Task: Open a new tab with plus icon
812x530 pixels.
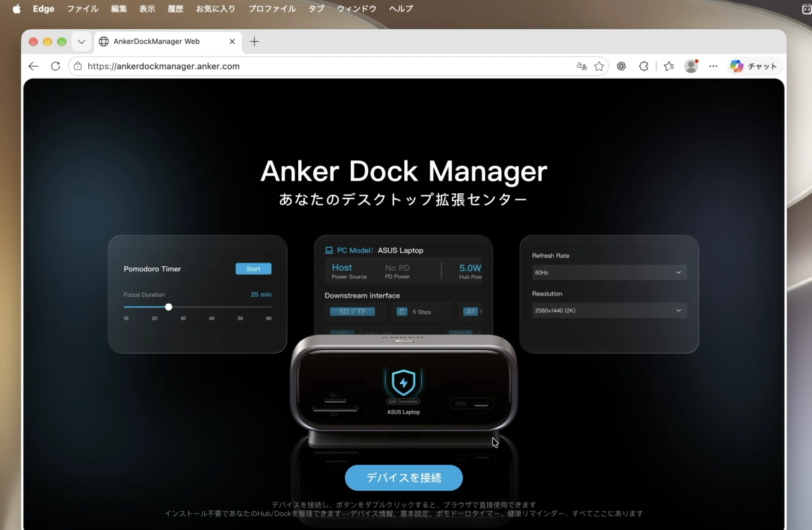Action: pyautogui.click(x=254, y=42)
